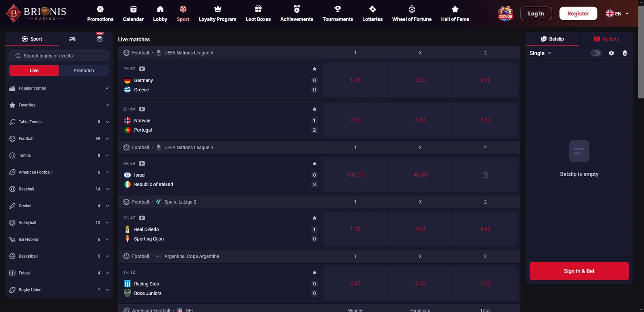The image size is (644, 312).
Task: Expand the Tennis category chevron
Action: coord(107,156)
